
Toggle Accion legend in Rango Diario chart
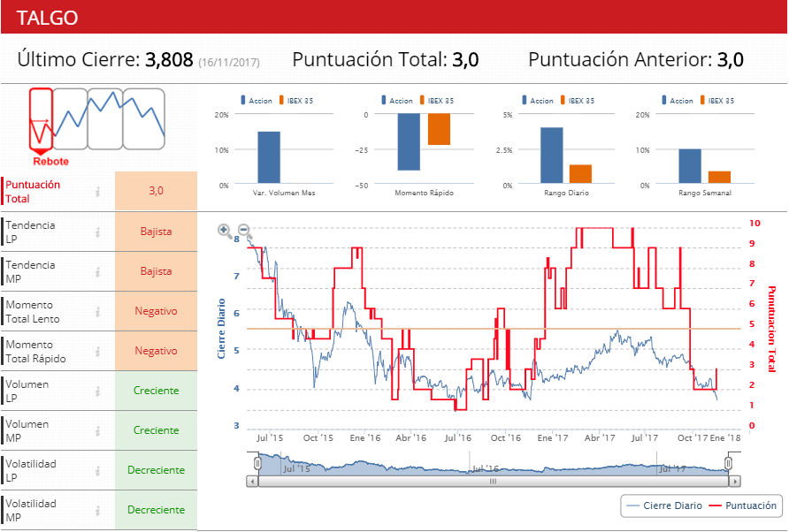coord(538,101)
